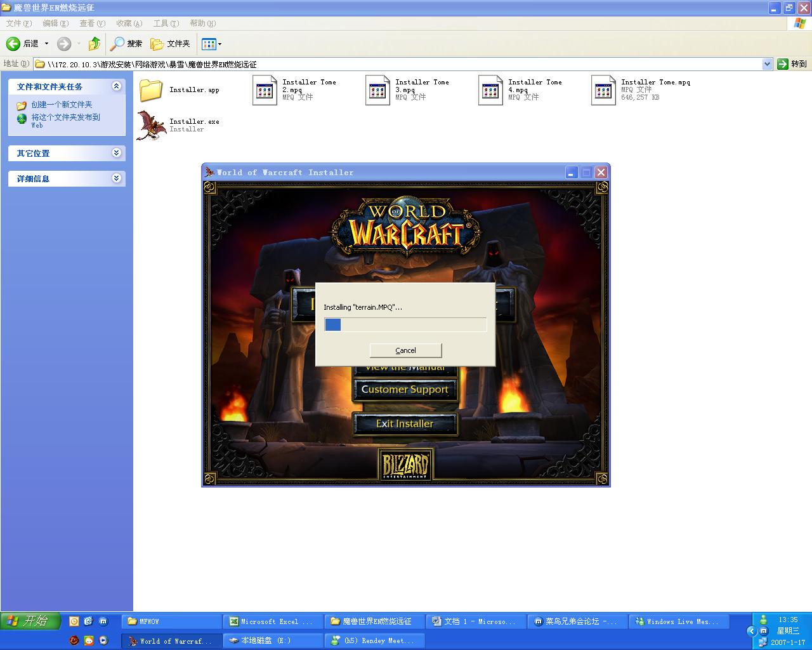
Task: Open the Tools (工具) menu
Action: pyautogui.click(x=166, y=23)
